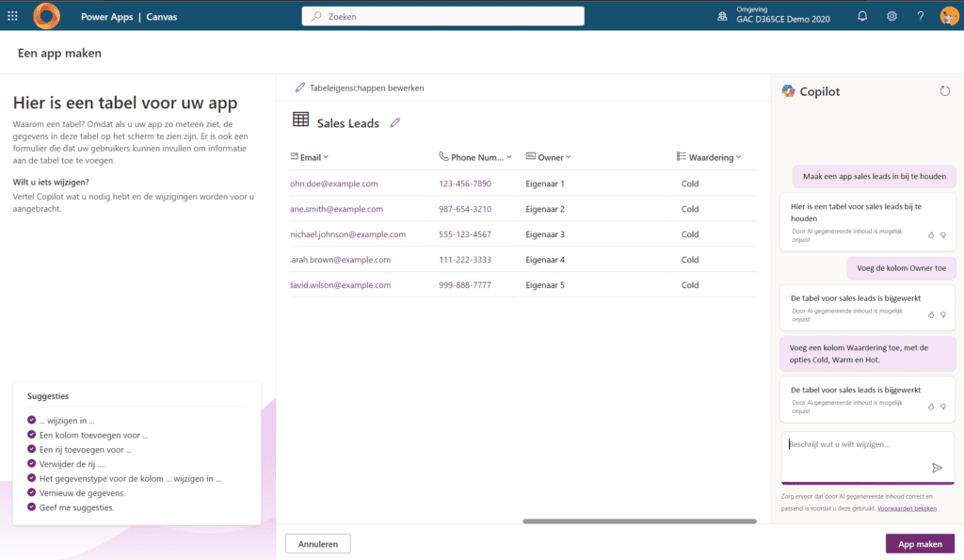Open the app launcher waffle icon
The image size is (964, 560).
[x=12, y=17]
